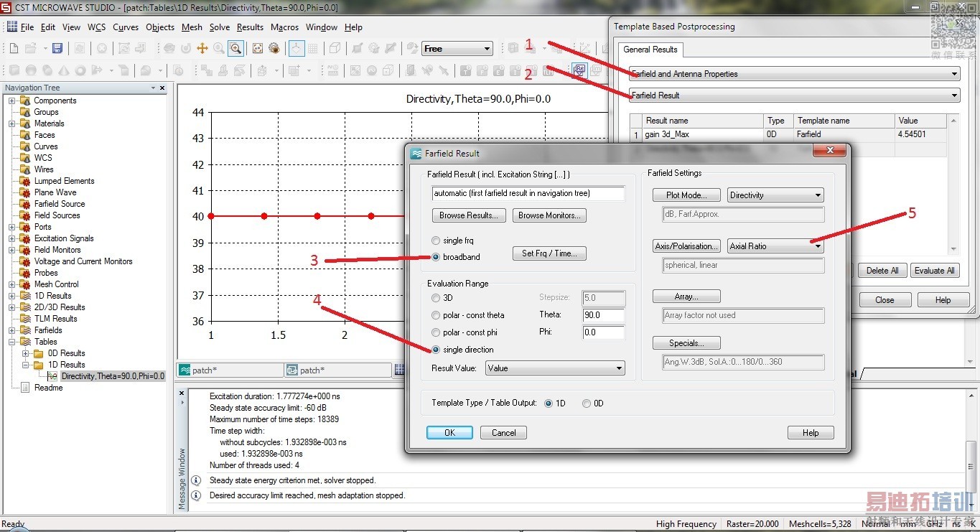Click Evaluate All in Template Based Postprocessing
980x532 pixels.
point(935,271)
